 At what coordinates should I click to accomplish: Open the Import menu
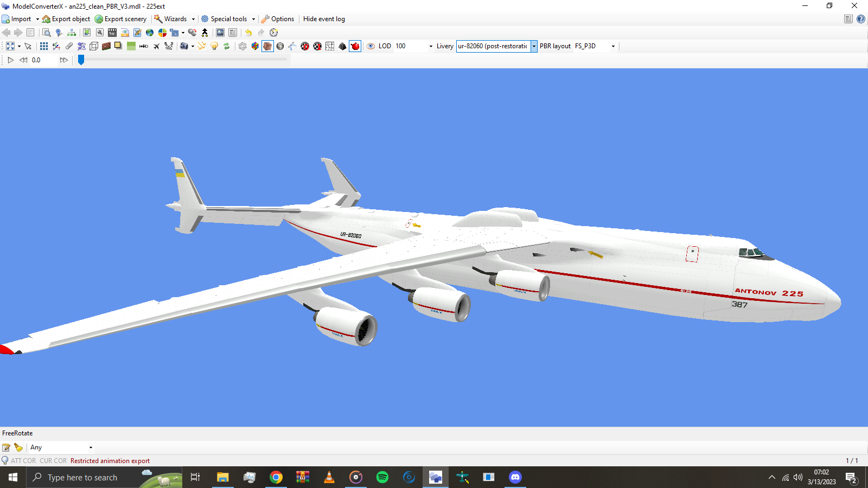[16, 19]
